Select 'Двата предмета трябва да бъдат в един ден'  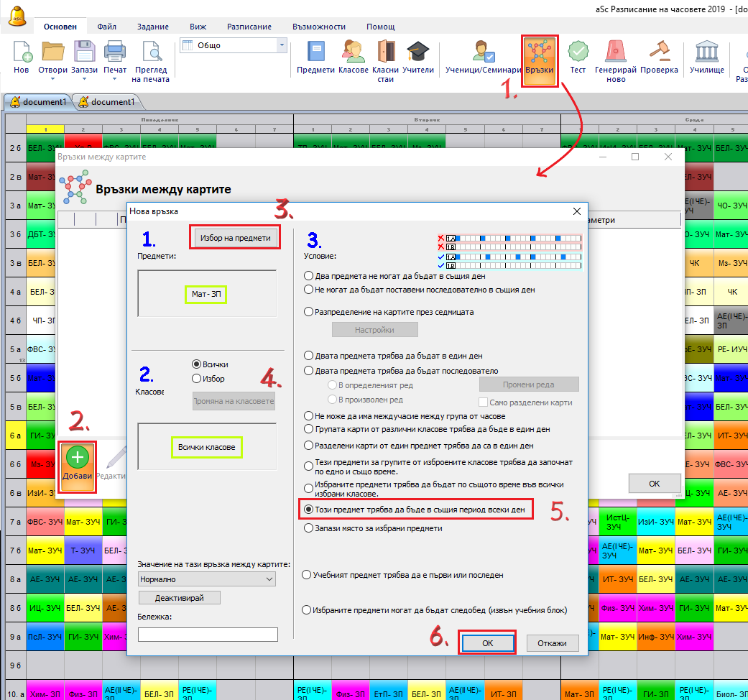pos(309,356)
